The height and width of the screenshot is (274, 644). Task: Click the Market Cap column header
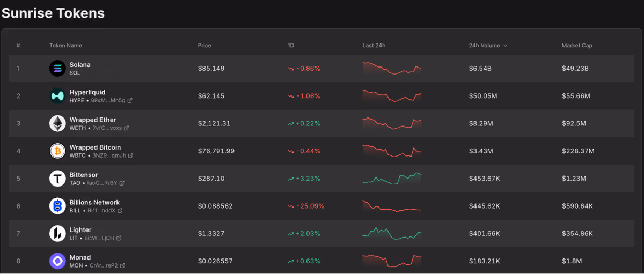tap(577, 46)
